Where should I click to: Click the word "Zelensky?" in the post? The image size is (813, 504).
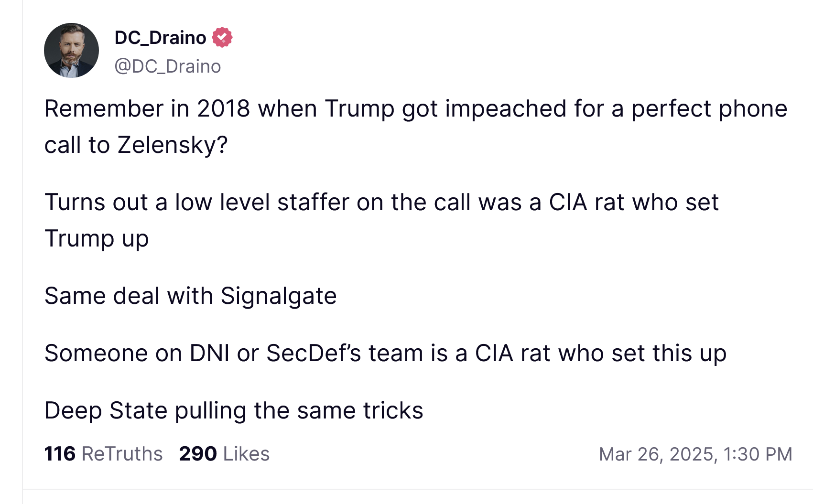(x=173, y=145)
